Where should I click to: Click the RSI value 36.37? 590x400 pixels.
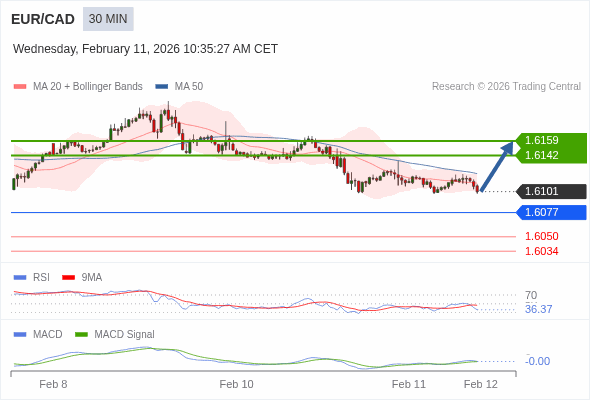pyautogui.click(x=538, y=309)
